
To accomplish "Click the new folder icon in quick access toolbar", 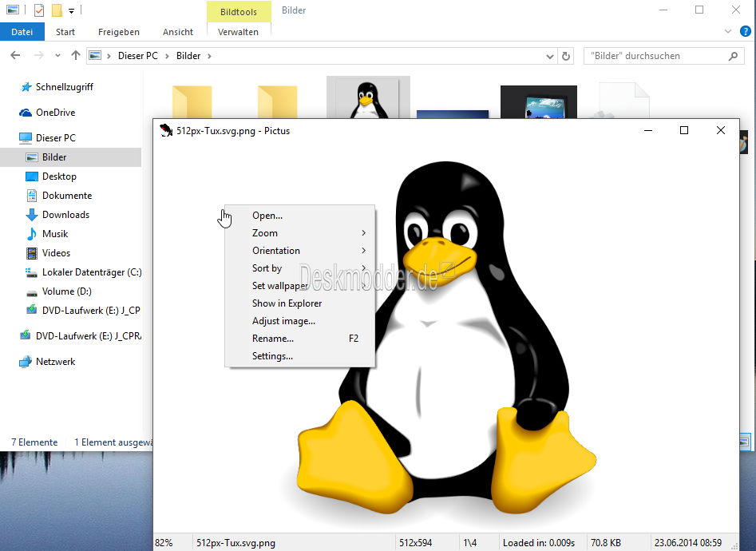I will [57, 10].
